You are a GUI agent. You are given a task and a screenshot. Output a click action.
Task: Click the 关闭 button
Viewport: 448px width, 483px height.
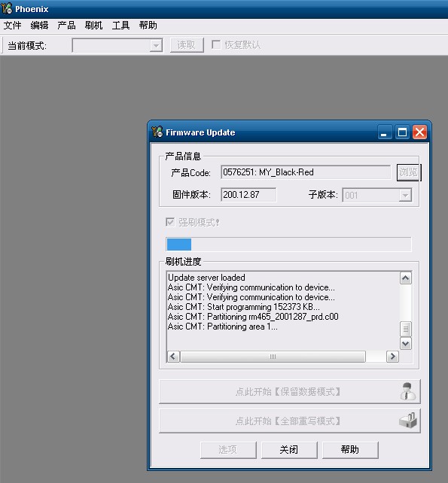click(x=289, y=450)
